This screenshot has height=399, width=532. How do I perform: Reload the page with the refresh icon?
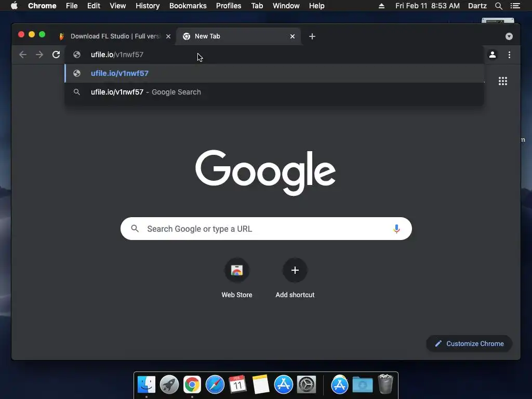[x=56, y=55]
